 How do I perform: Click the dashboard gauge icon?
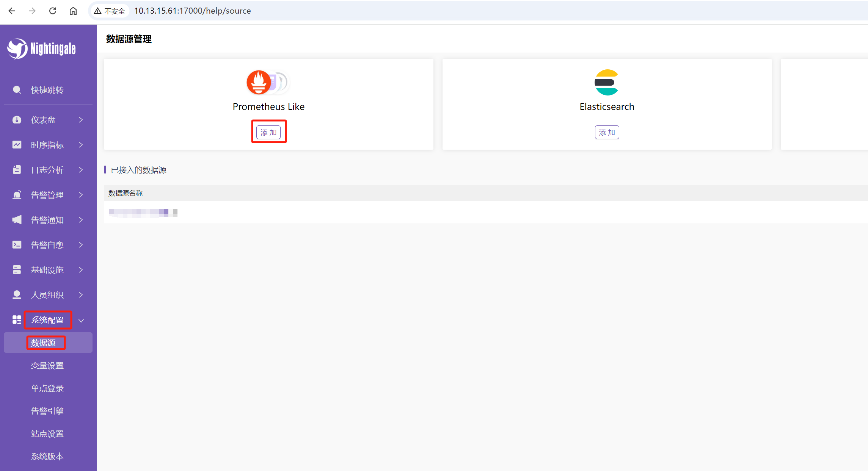point(17,120)
